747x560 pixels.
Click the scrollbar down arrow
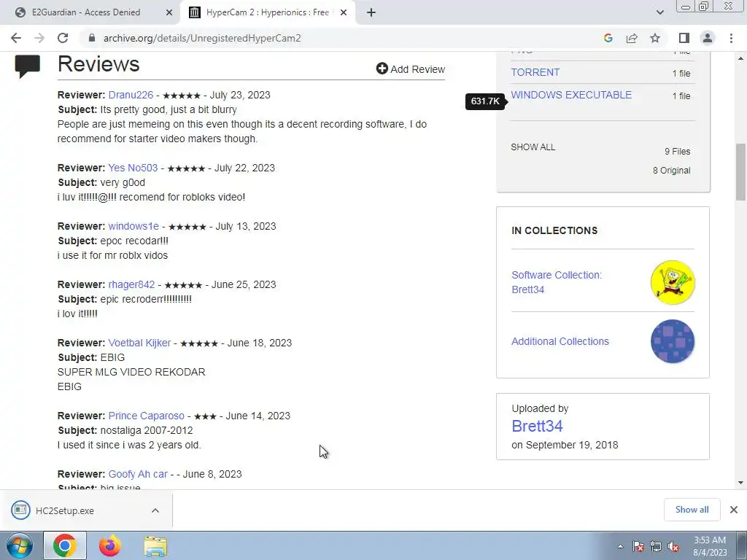click(x=740, y=483)
